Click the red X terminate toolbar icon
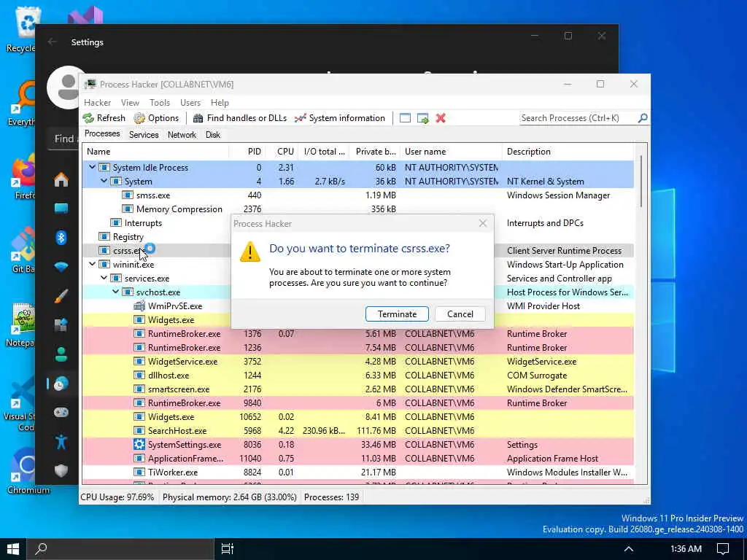The width and height of the screenshot is (747, 560). click(441, 118)
